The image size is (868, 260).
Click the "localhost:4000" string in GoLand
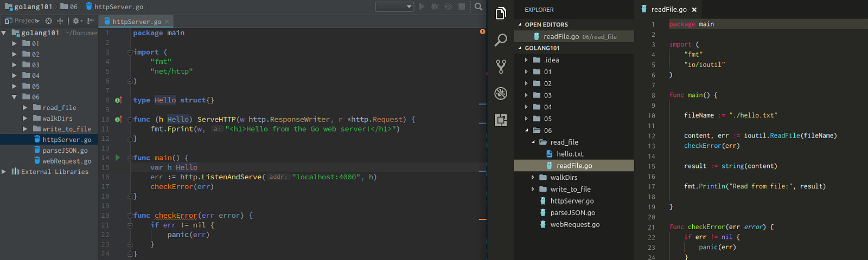pos(325,177)
